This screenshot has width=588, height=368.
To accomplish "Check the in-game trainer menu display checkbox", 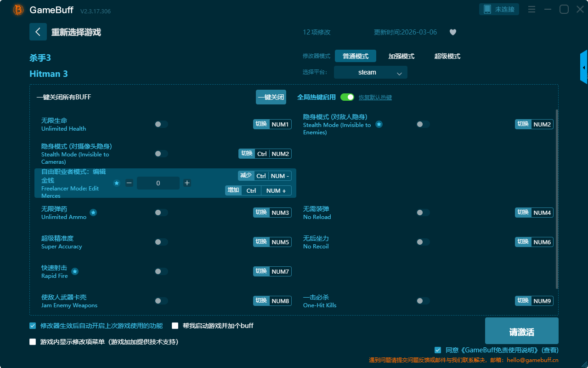I will (x=33, y=342).
